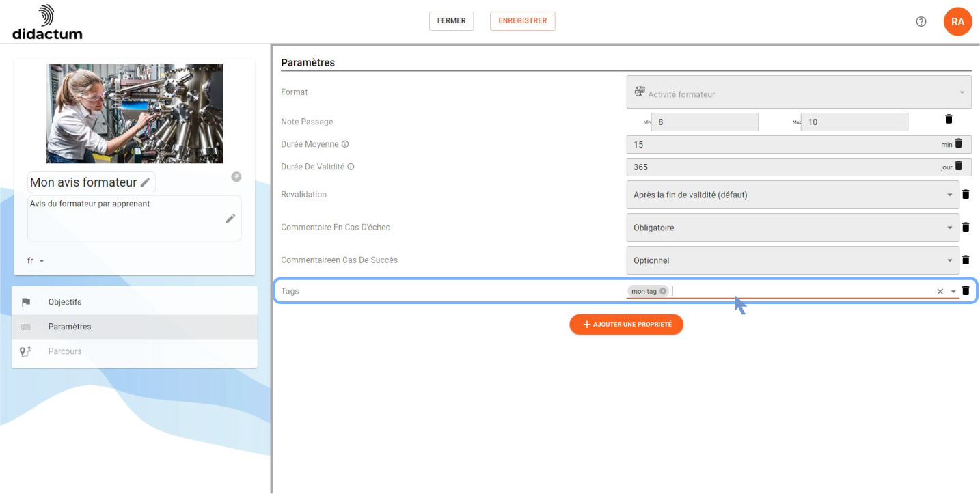Remove the 'mon tag' chip
This screenshot has height=494, width=980.
coord(663,291)
